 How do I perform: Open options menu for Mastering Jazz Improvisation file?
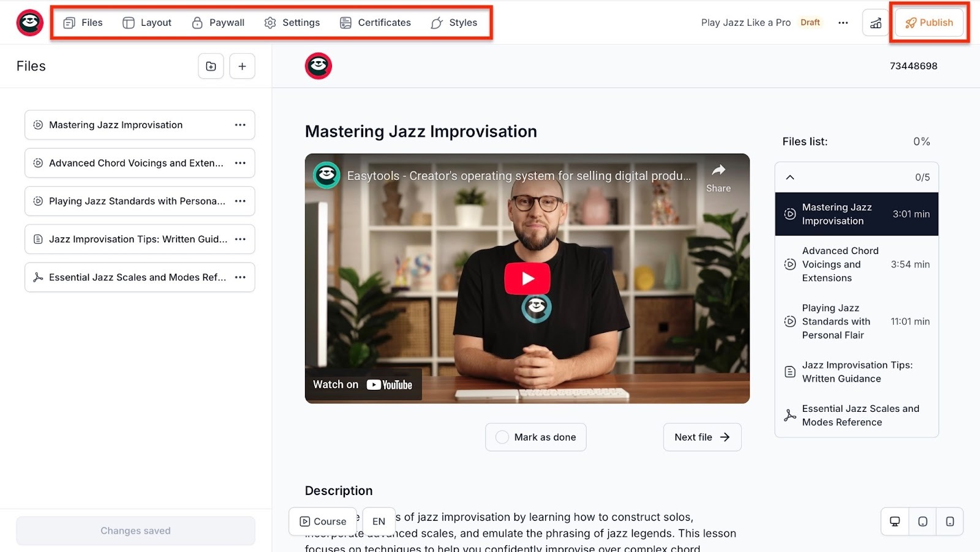(x=240, y=125)
